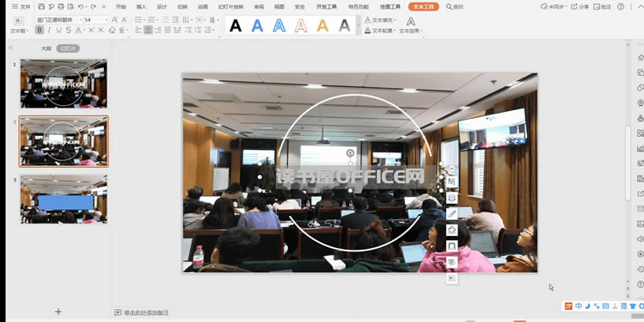The height and width of the screenshot is (322, 644).
Task: Open the 视图 ribbon tab
Action: (x=279, y=7)
